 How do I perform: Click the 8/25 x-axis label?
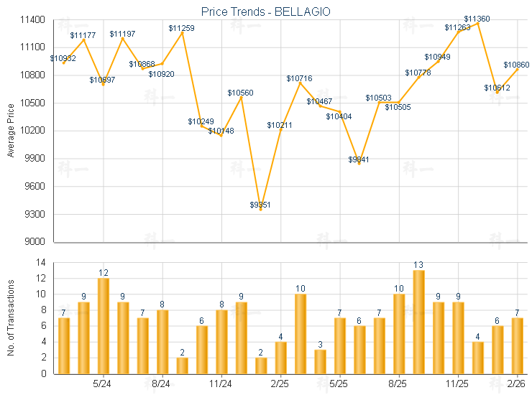pyautogui.click(x=398, y=384)
